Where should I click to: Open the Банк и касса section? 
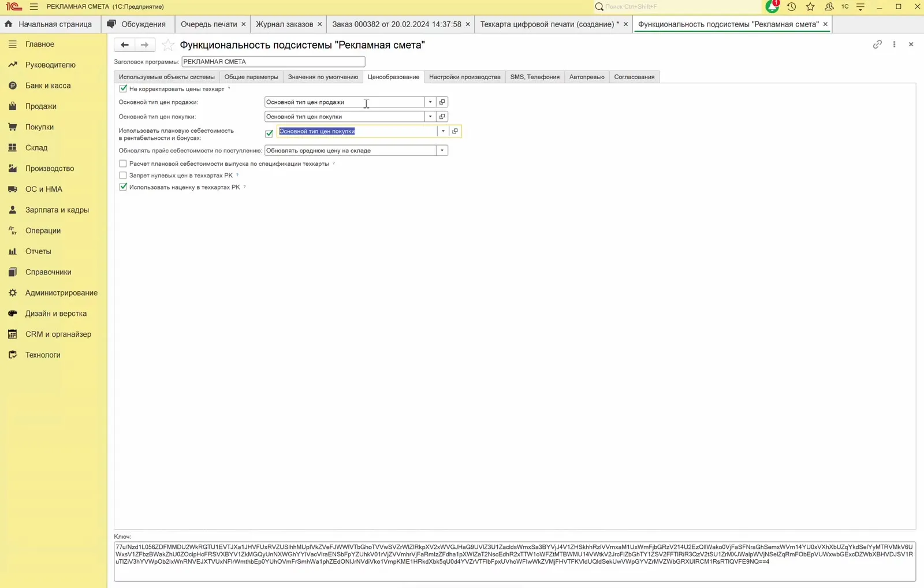coord(48,85)
